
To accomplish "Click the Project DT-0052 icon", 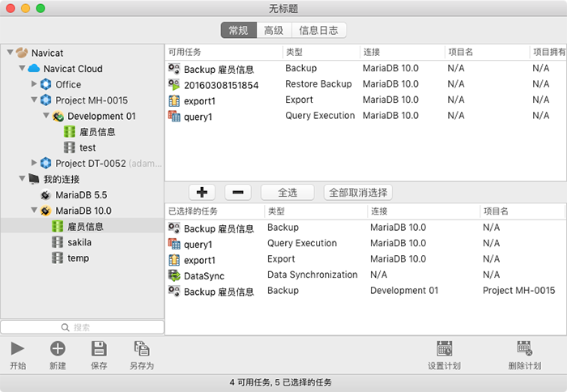I will coord(45,164).
